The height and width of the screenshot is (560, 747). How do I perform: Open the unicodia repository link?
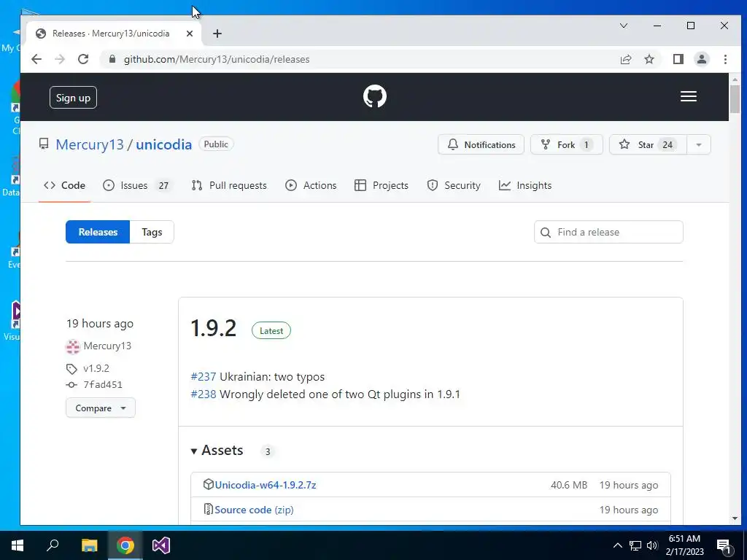(x=164, y=144)
